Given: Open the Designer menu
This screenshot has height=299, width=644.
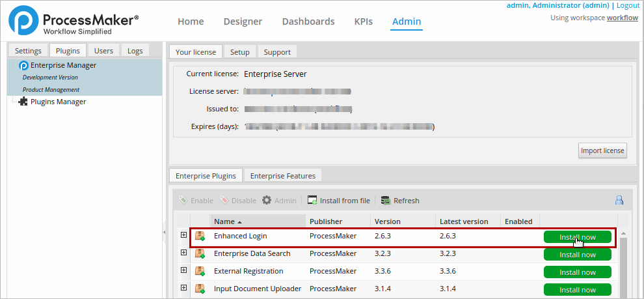Looking at the screenshot, I should (243, 21).
